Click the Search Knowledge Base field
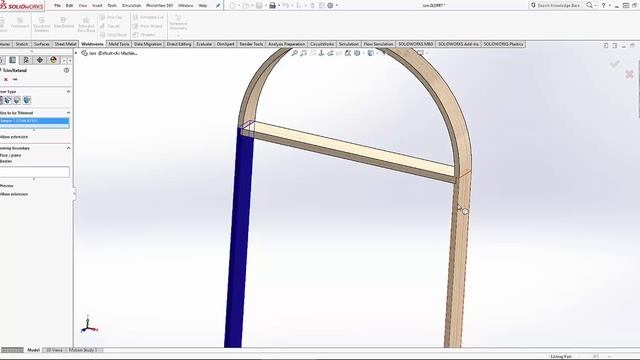 (558, 5)
